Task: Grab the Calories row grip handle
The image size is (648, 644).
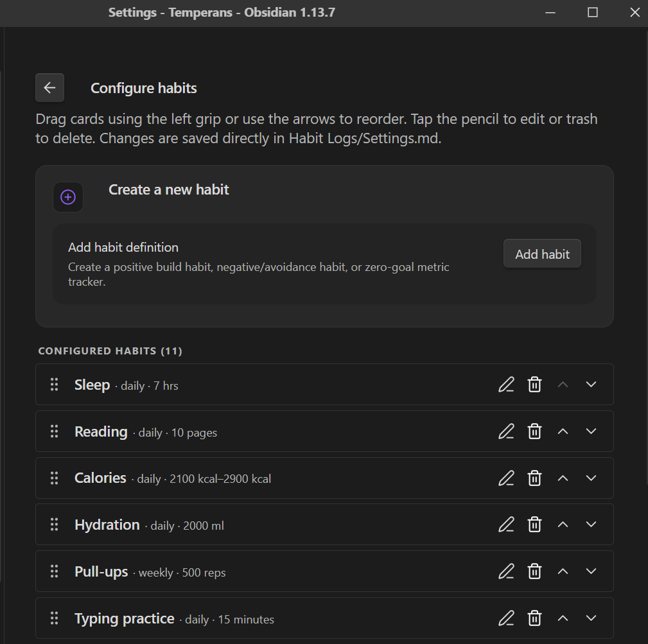Action: click(x=54, y=478)
